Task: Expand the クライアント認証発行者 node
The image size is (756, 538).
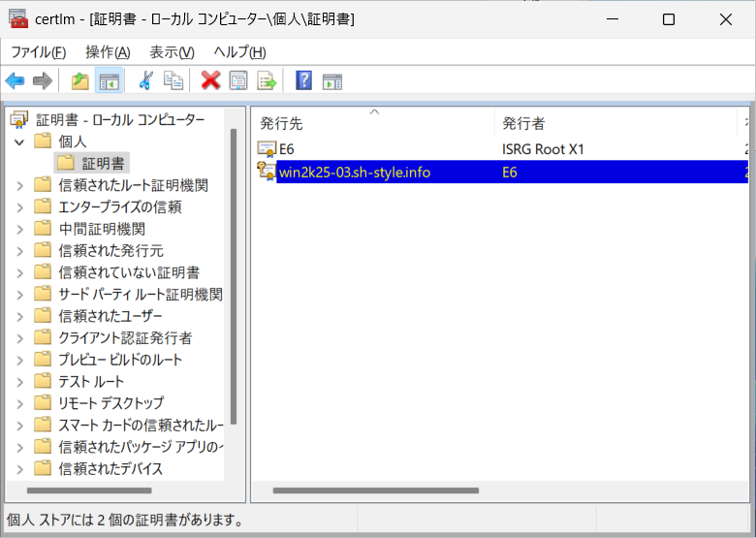Action: pyautogui.click(x=19, y=338)
